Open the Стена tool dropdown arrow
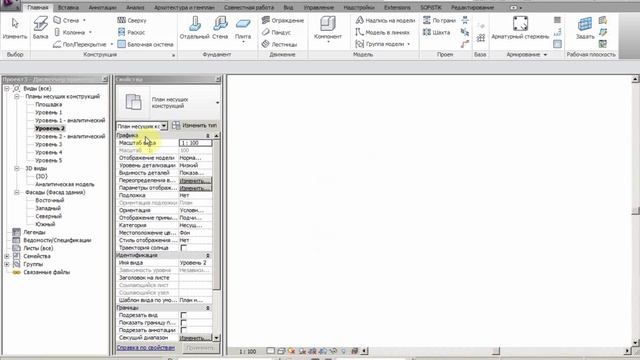This screenshot has width=640, height=360. tap(84, 20)
